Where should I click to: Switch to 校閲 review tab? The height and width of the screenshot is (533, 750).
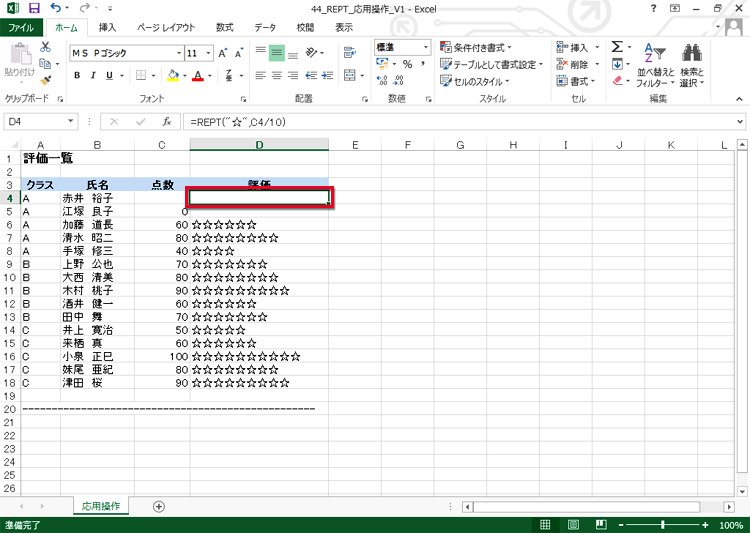click(x=305, y=28)
